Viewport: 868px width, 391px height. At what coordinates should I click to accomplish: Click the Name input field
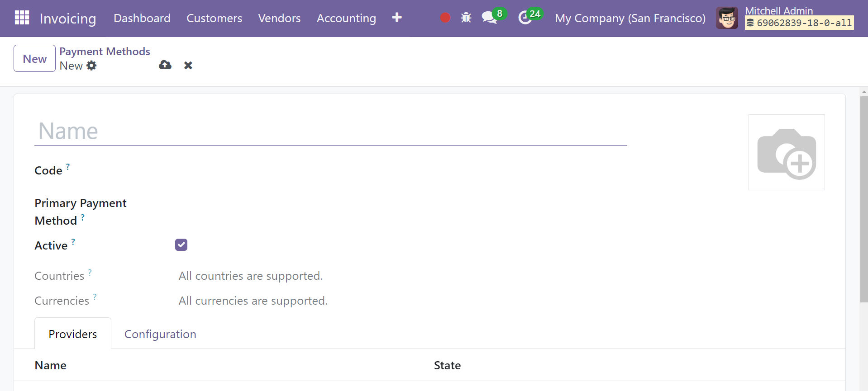point(330,131)
